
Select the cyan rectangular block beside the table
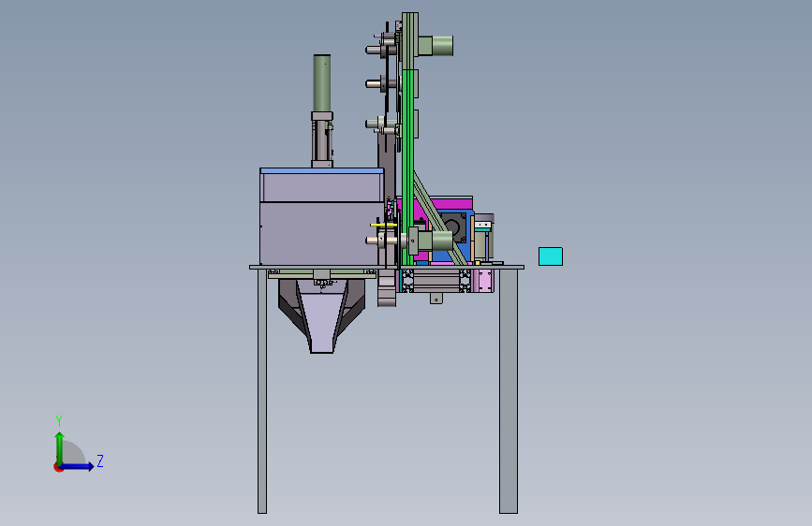551,256
